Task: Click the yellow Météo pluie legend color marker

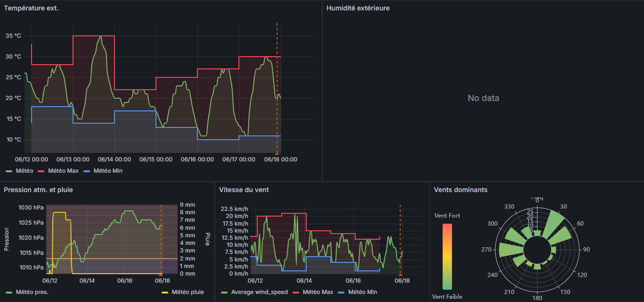Action: (x=164, y=292)
